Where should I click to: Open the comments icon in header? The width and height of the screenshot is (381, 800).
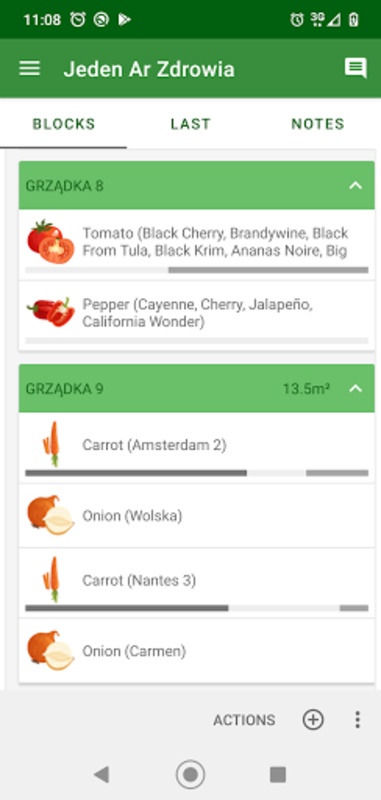click(355, 68)
